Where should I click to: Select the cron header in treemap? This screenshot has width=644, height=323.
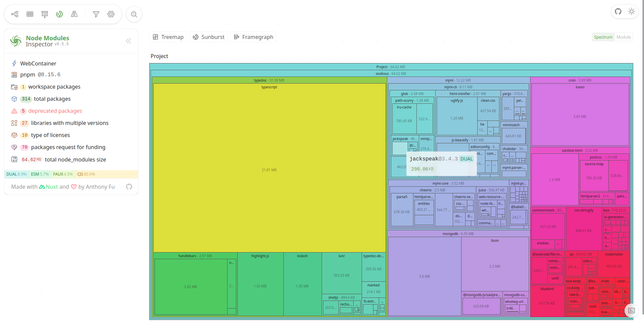point(580,80)
